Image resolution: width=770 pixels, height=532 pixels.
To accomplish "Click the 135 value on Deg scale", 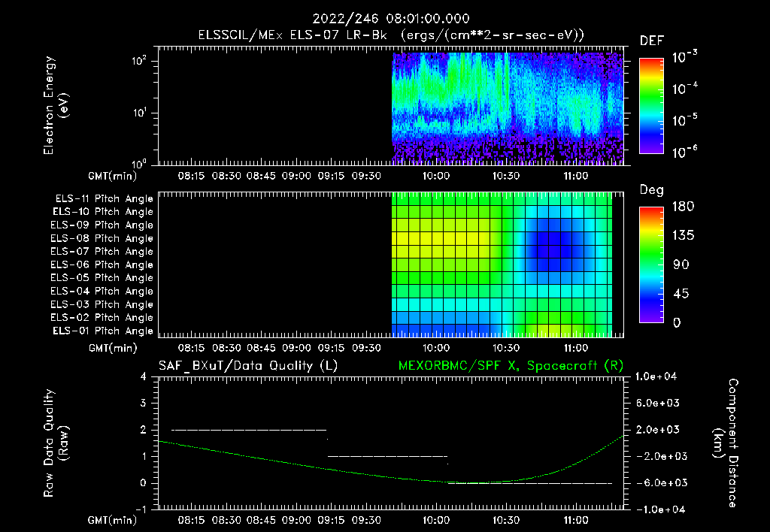I will point(683,236).
